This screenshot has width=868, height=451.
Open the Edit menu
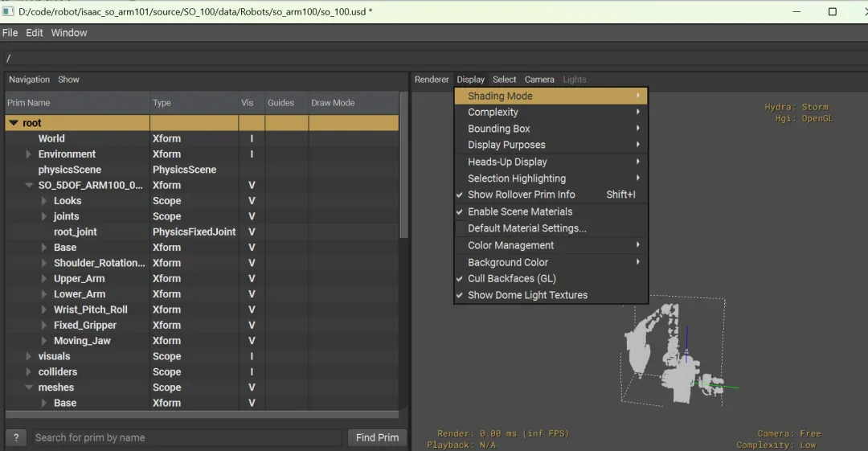(35, 33)
